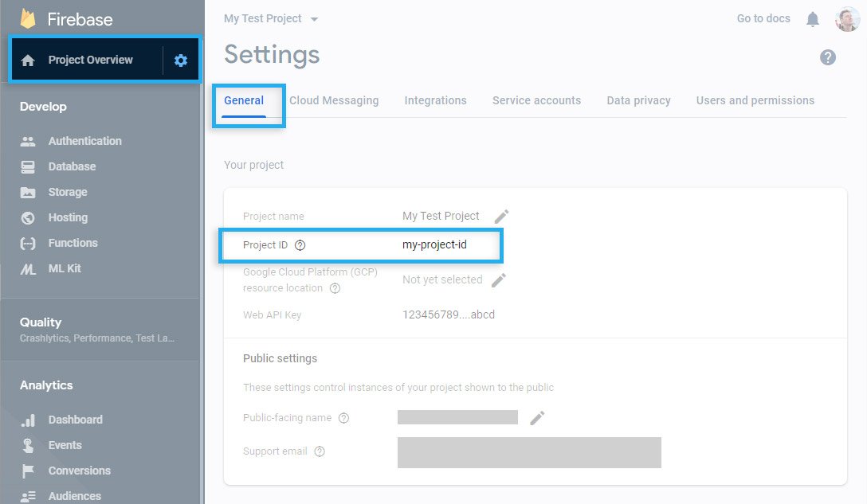This screenshot has height=504, width=867.
Task: Expand the My Test Project dropdown
Action: pos(271,19)
